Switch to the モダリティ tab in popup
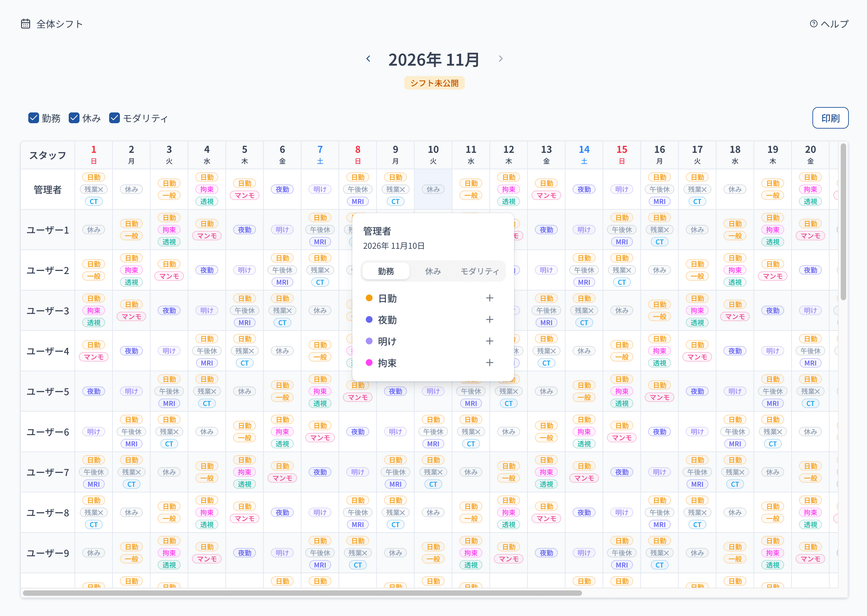The height and width of the screenshot is (616, 867). [x=480, y=271]
